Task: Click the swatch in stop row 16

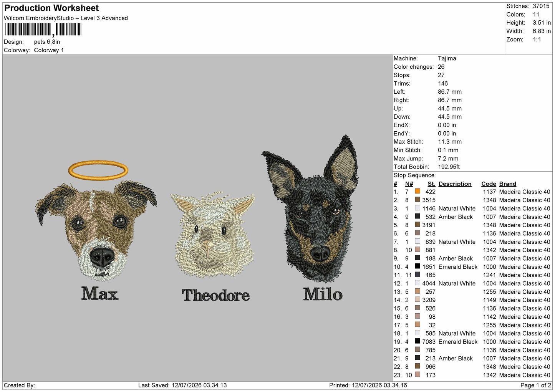Action: 417,316
